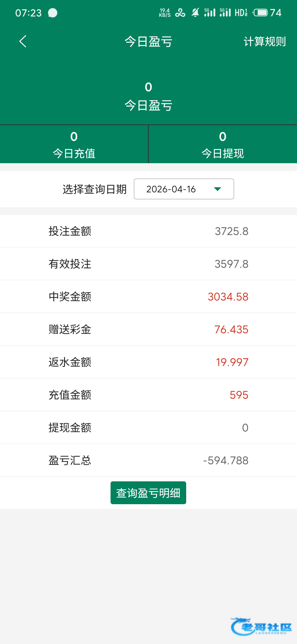Tap the 选择查询日期 label

point(95,189)
